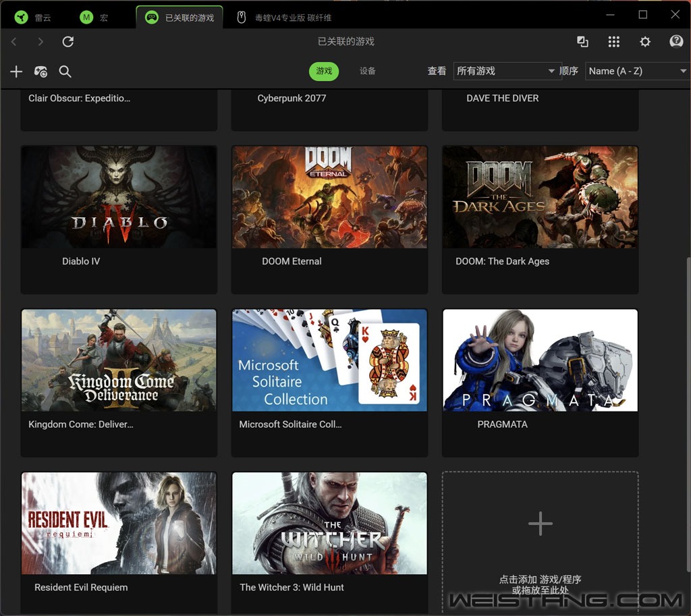This screenshot has height=616, width=691.
Task: Maximize the Razer Synapse window
Action: [x=643, y=15]
